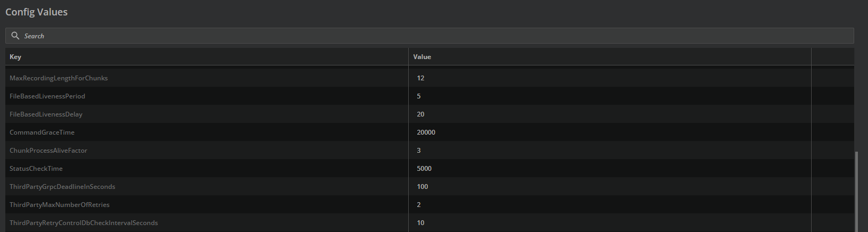Edit the CommandGraceTime value 20000

[426, 132]
